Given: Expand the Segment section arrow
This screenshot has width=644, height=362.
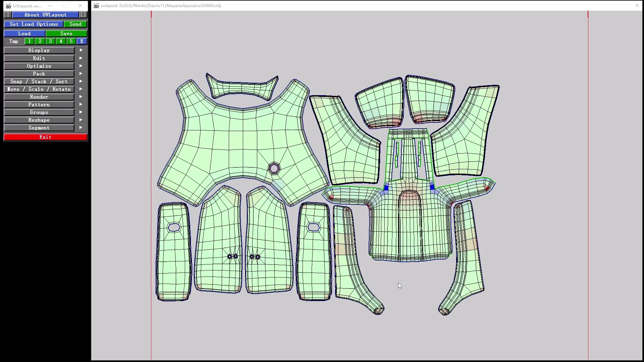Looking at the screenshot, I should coord(81,128).
